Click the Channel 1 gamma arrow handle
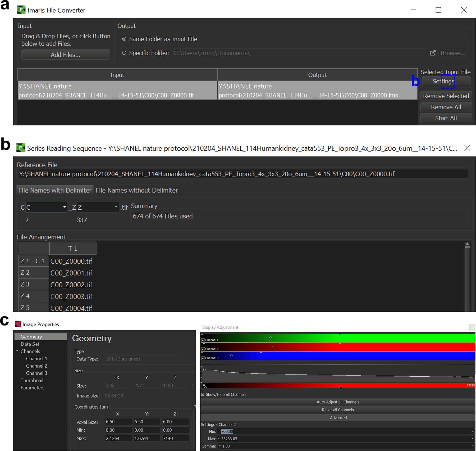476x451 pixels. point(270,338)
